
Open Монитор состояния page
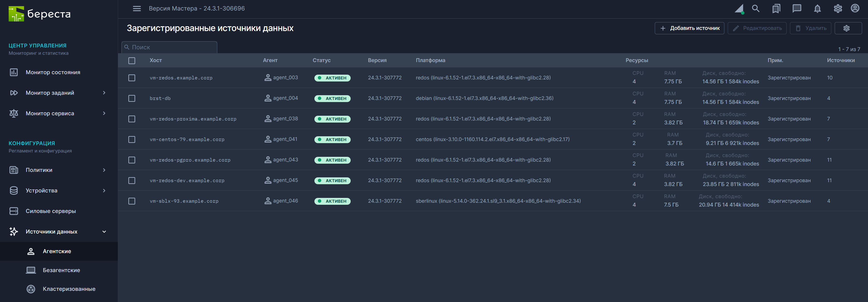(x=53, y=72)
